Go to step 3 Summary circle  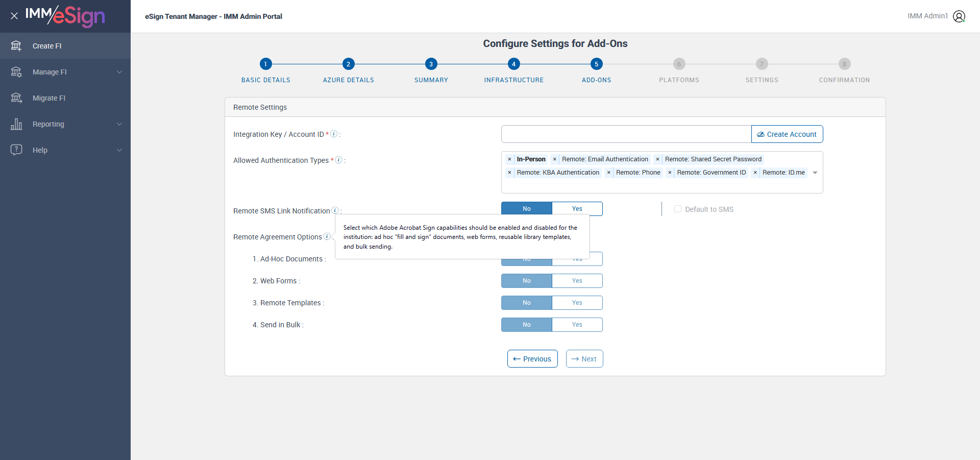pyautogui.click(x=431, y=64)
